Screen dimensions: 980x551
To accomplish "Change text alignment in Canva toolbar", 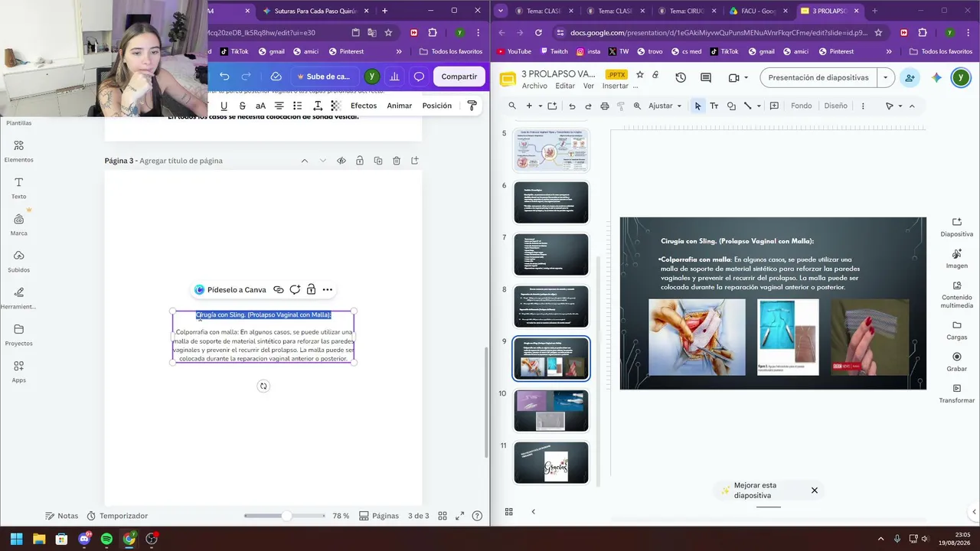I will coord(279,106).
